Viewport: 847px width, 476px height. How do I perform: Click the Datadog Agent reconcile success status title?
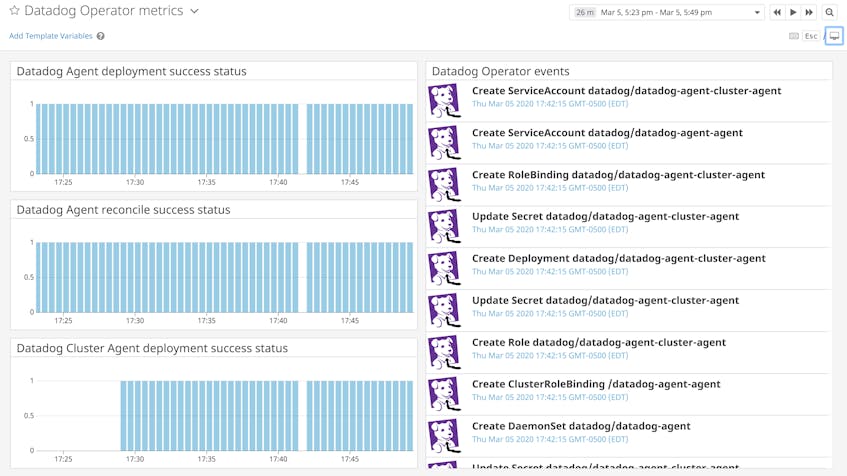[123, 210]
